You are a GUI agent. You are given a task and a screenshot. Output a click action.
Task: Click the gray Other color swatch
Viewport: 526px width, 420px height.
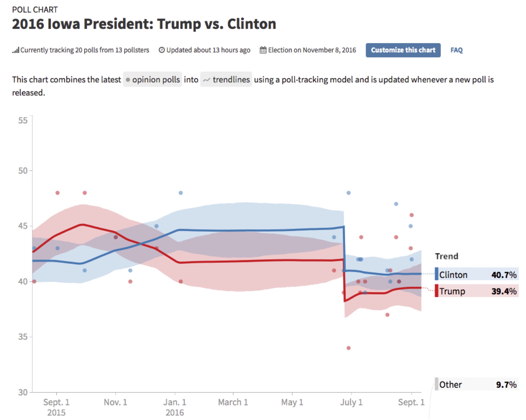pos(436,384)
